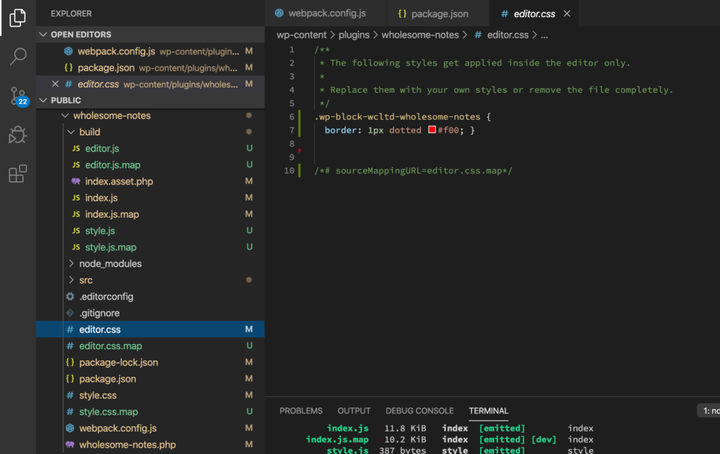
Task: Click plugins in the breadcrumb
Action: [354, 35]
